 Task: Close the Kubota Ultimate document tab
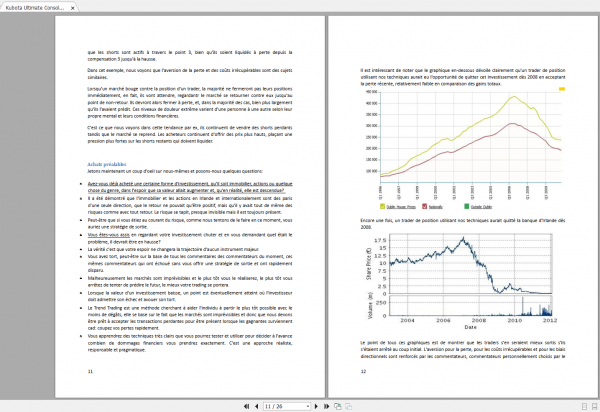click(x=72, y=8)
